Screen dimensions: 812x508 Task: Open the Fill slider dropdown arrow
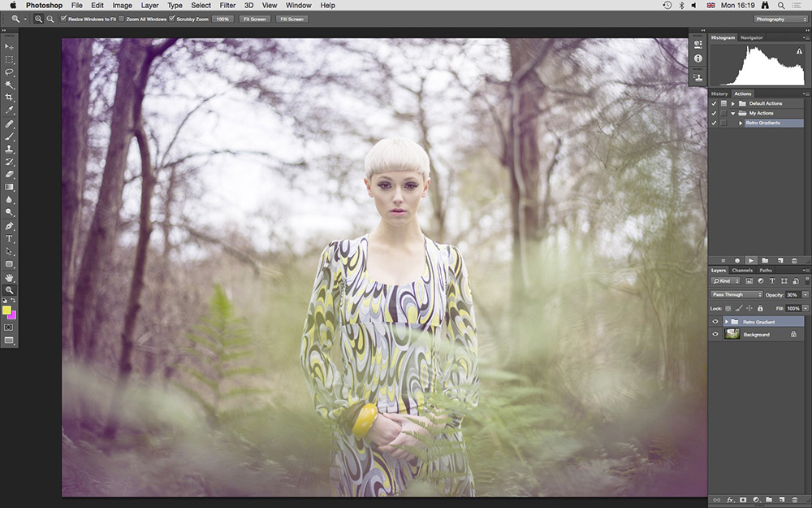point(806,308)
